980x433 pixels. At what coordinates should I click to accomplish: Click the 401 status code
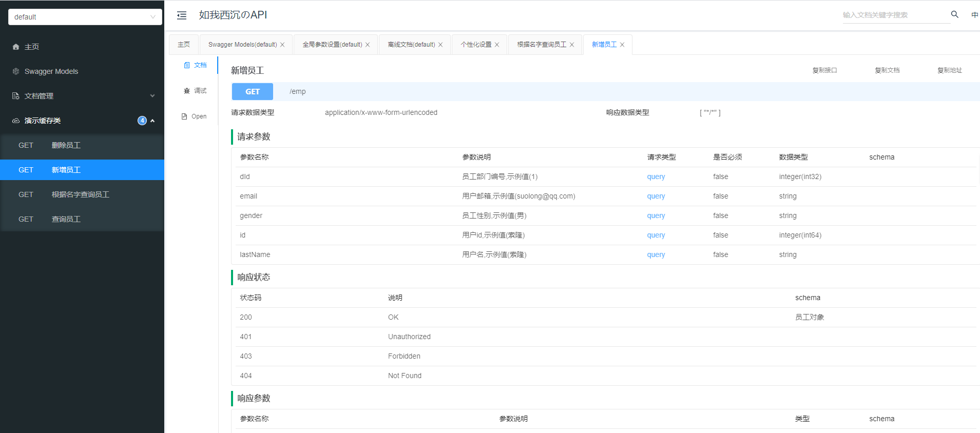coord(246,337)
